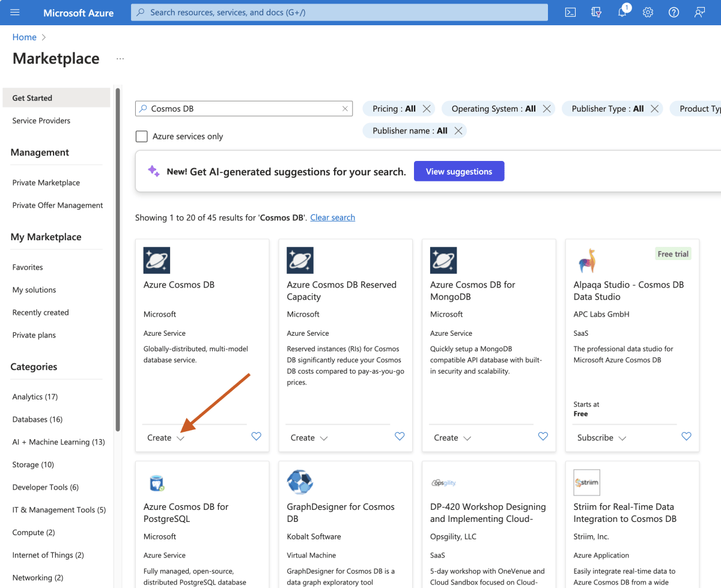Open the Feedback icon in the top bar
Screen dimensions: 721x588
tap(699, 12)
